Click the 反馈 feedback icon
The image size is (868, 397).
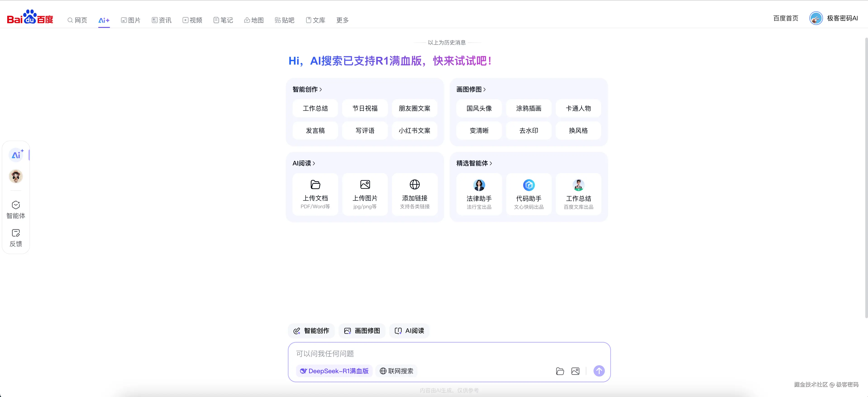point(15,233)
